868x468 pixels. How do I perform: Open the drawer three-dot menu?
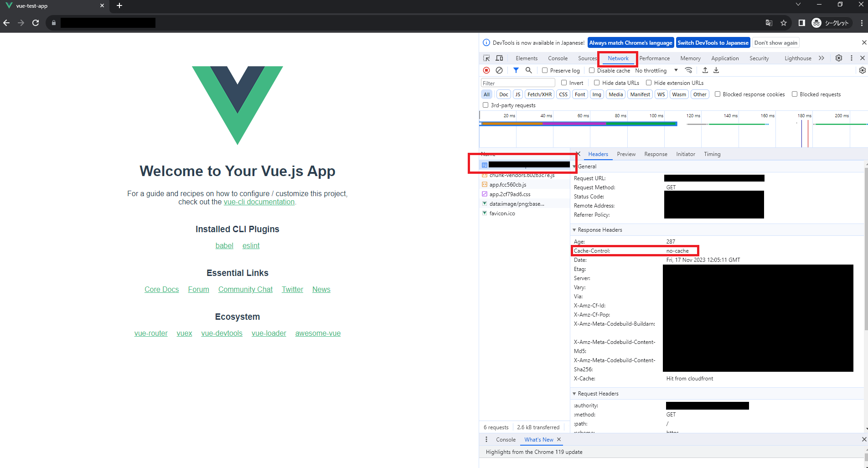[486, 439]
